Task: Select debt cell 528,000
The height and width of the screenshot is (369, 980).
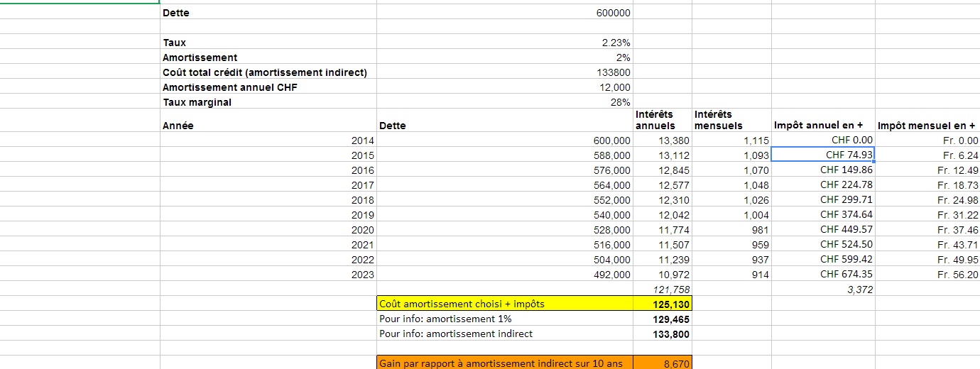Action: (504, 230)
